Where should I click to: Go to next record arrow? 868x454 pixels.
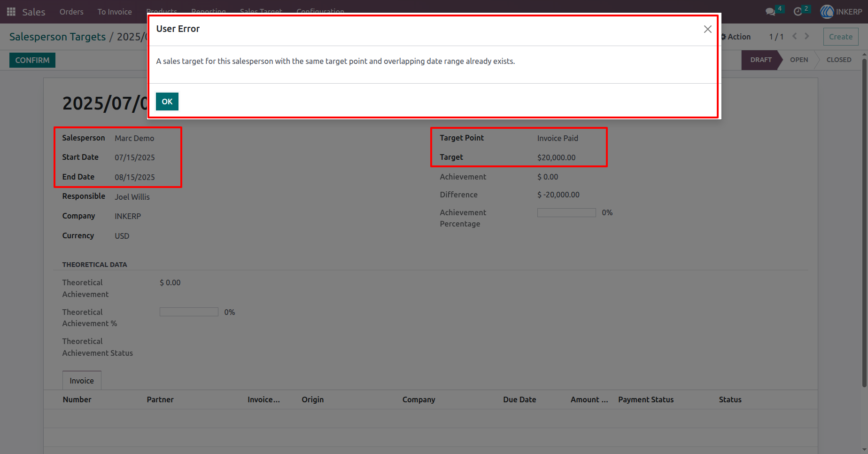click(x=807, y=36)
